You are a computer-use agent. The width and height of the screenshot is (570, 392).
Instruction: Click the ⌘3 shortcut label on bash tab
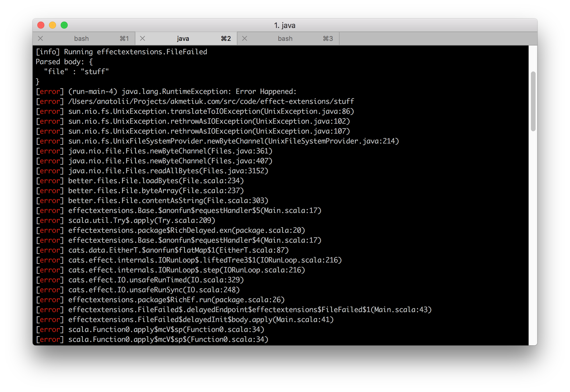[328, 38]
